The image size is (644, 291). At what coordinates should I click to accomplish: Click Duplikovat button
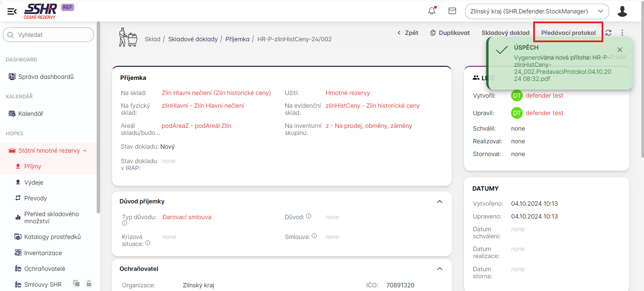(450, 33)
